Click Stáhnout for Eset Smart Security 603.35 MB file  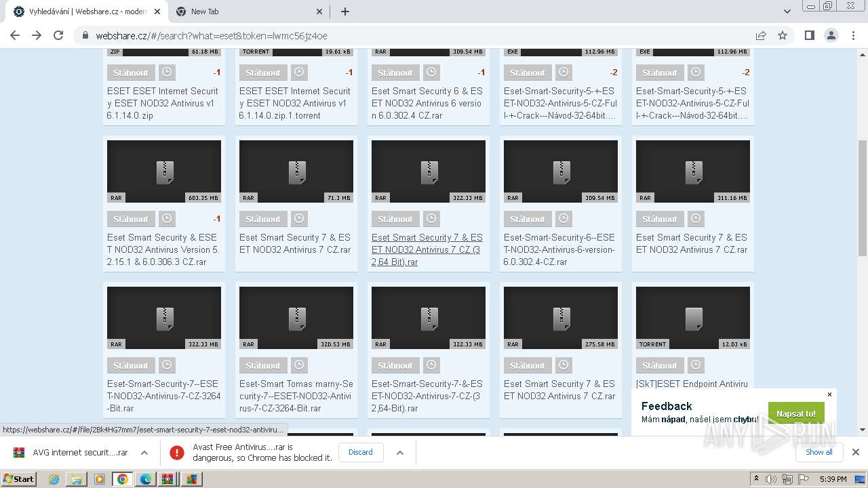[x=131, y=219]
